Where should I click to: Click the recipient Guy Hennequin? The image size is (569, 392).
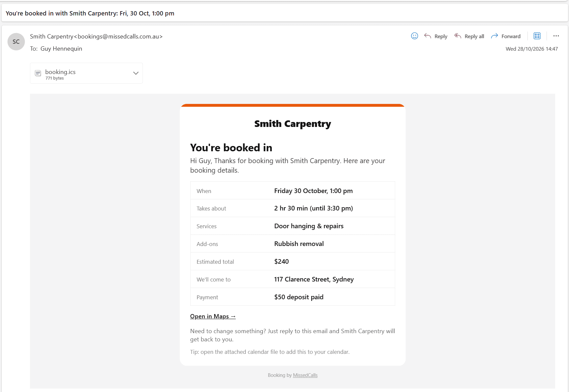(61, 49)
